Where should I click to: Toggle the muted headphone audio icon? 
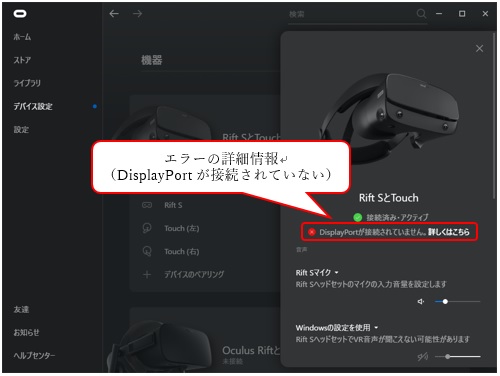[422, 357]
